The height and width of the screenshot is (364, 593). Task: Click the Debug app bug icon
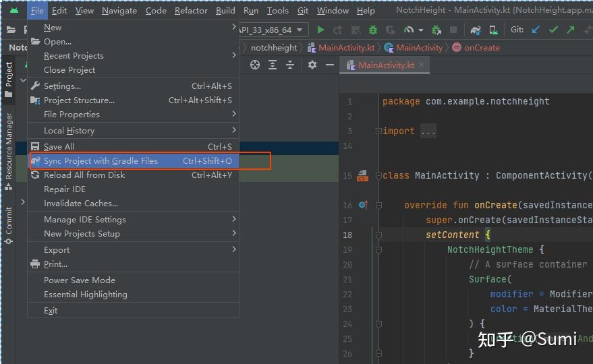[373, 30]
